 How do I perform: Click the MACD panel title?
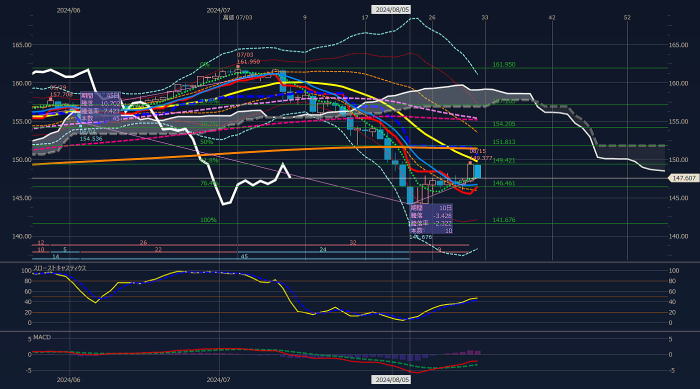[42, 337]
